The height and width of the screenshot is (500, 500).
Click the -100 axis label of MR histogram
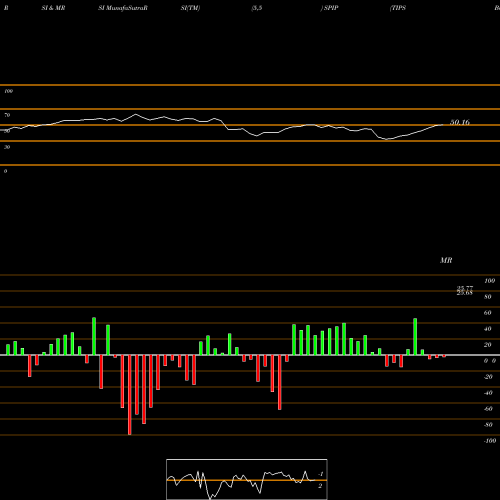(490, 441)
